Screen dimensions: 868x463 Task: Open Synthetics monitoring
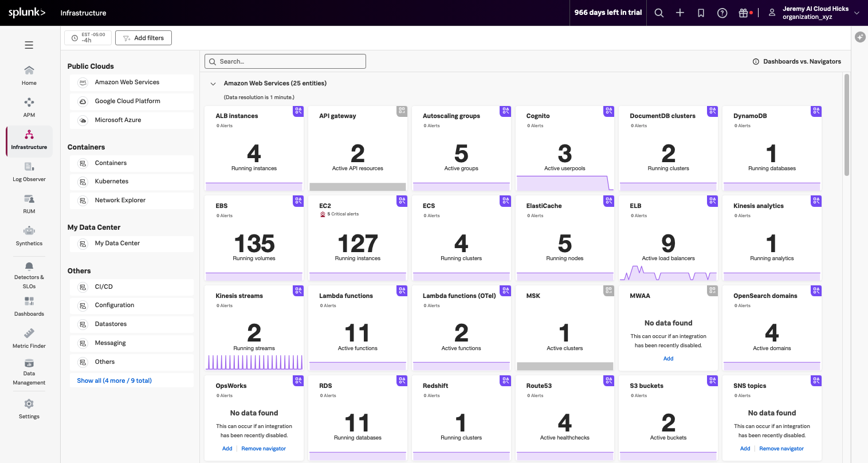click(x=29, y=235)
